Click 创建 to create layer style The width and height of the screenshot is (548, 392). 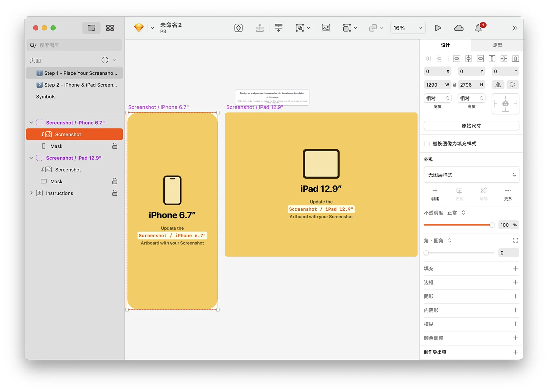pos(435,194)
